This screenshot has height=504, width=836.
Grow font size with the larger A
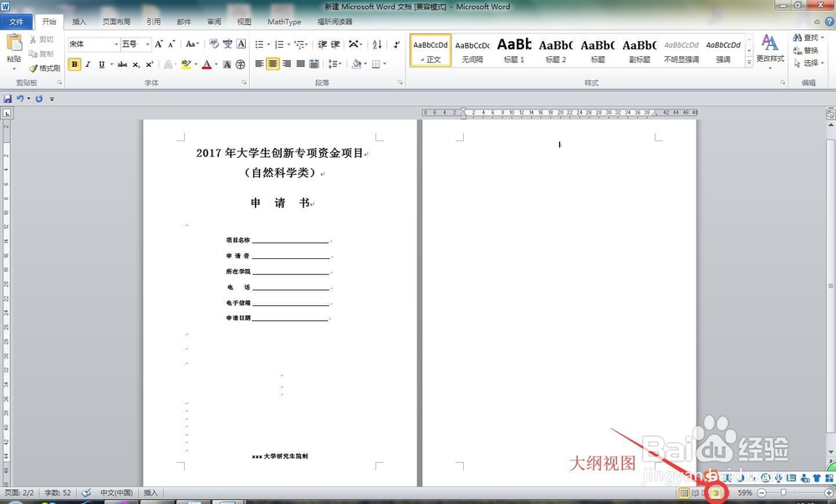(158, 44)
